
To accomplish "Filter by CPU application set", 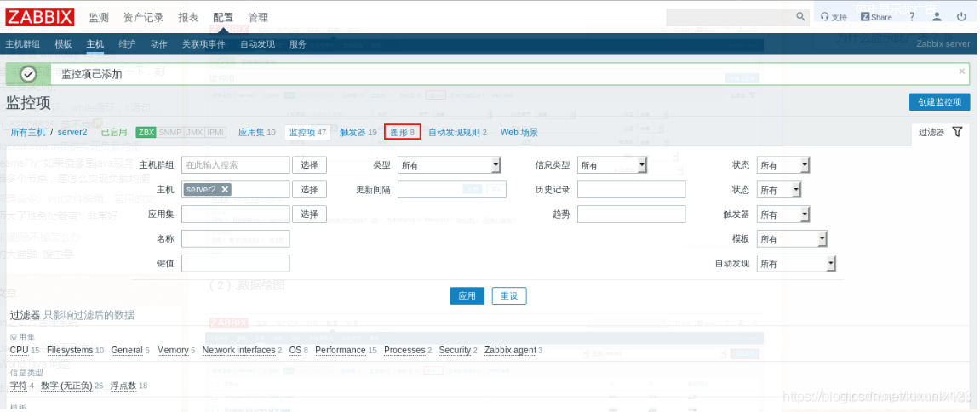I will [20, 350].
